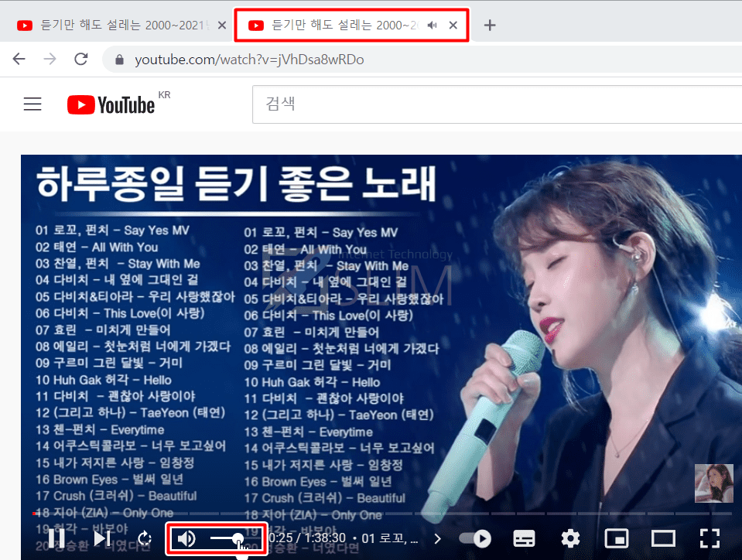Toggle subtitles captions button
The height and width of the screenshot is (560, 742).
point(524,538)
